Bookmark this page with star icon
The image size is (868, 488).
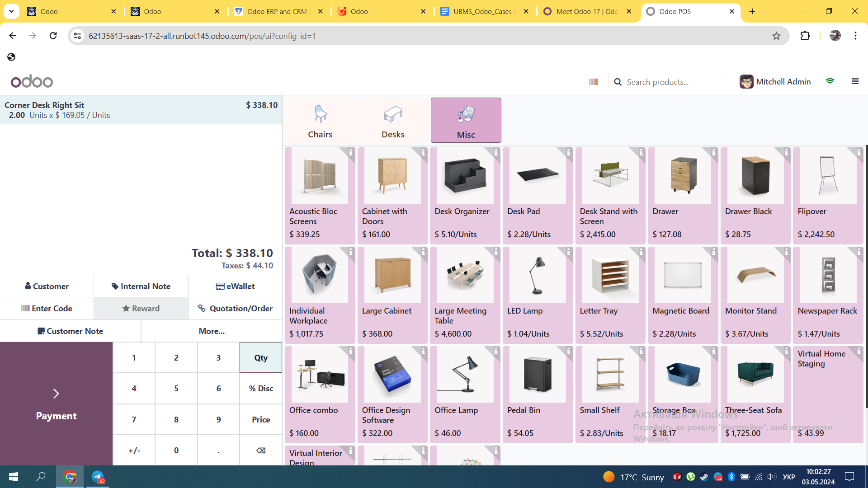pos(776,36)
